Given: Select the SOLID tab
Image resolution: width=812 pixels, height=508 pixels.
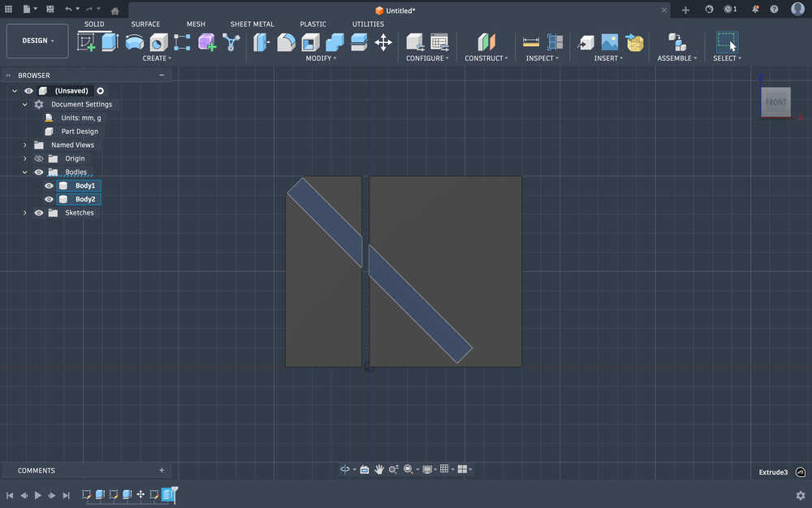Looking at the screenshot, I should (94, 24).
